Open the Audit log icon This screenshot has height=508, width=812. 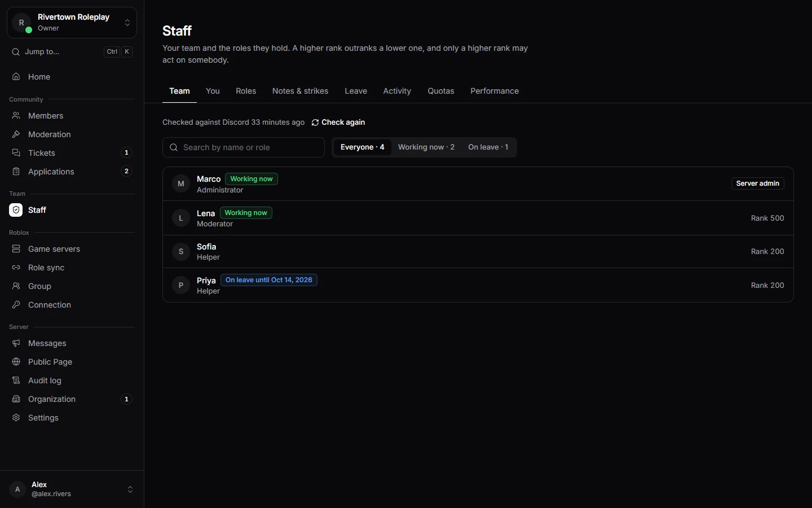click(x=16, y=380)
